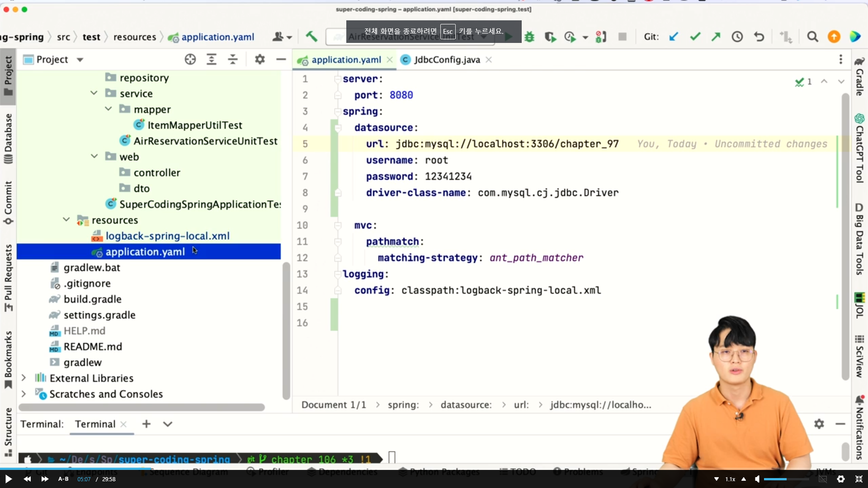Collapse the resources folder

(66, 220)
